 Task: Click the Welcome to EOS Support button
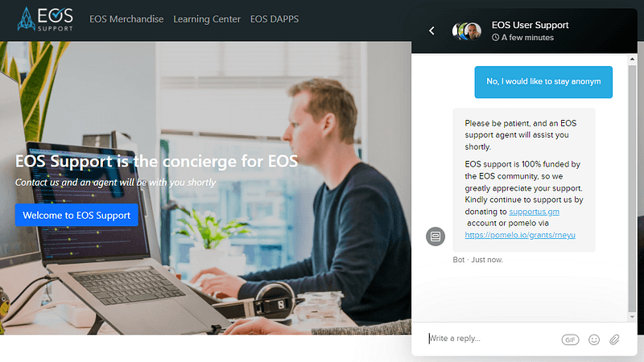(x=76, y=215)
